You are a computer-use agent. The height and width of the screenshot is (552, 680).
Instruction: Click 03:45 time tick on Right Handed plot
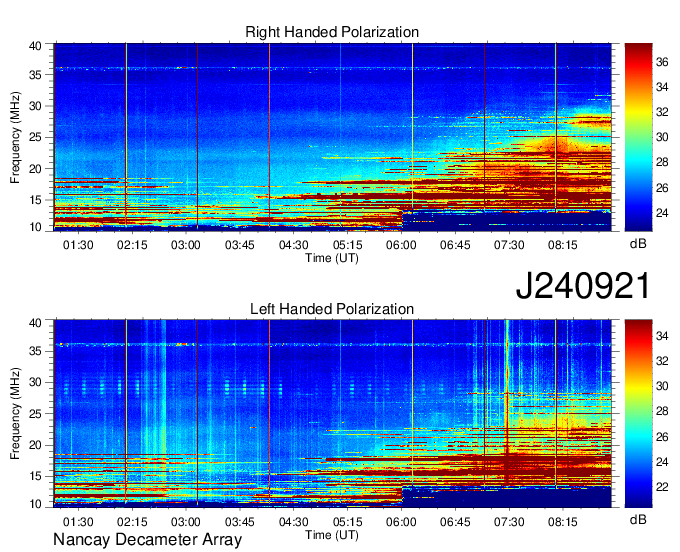click(x=239, y=245)
